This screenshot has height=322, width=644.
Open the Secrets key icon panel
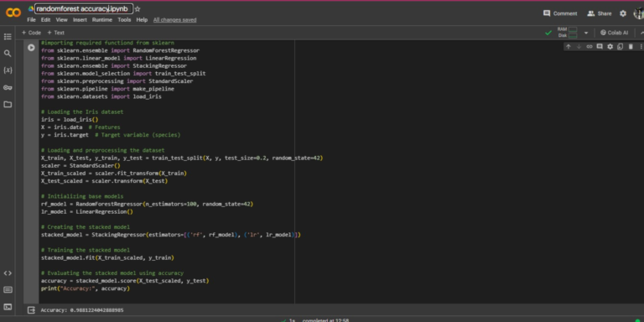[8, 87]
